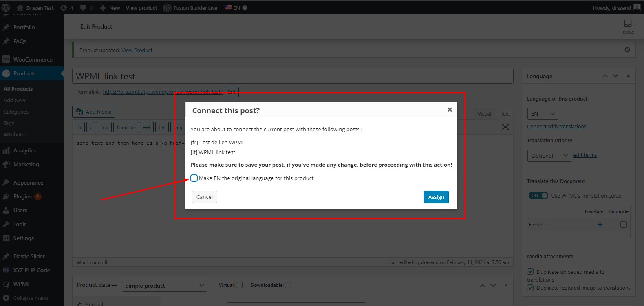
Task: Click the WPML link test title field
Action: click(293, 76)
